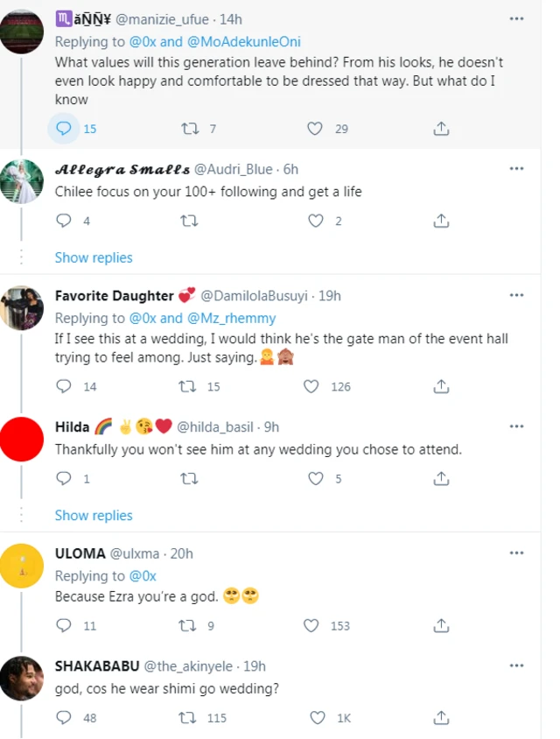Screen dimensions: 560x739
Task: Expand Show replies under Allegra Smalls' reply
Action: click(x=94, y=257)
